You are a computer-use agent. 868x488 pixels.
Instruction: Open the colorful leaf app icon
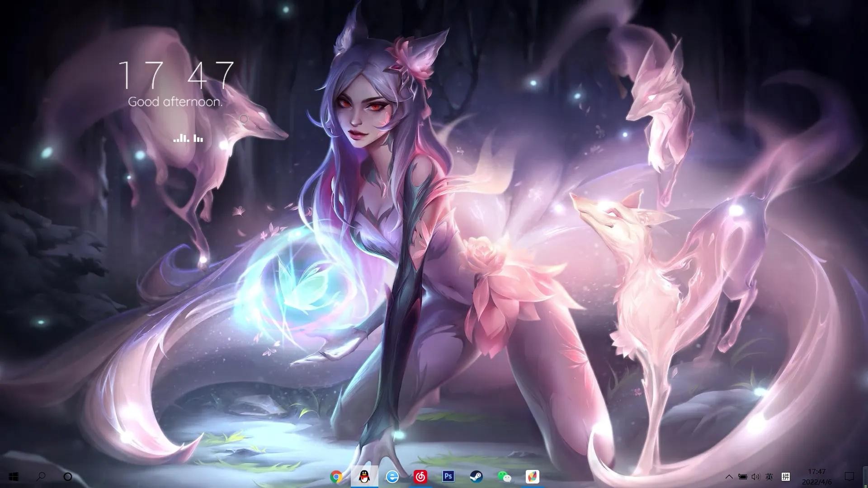click(x=532, y=477)
